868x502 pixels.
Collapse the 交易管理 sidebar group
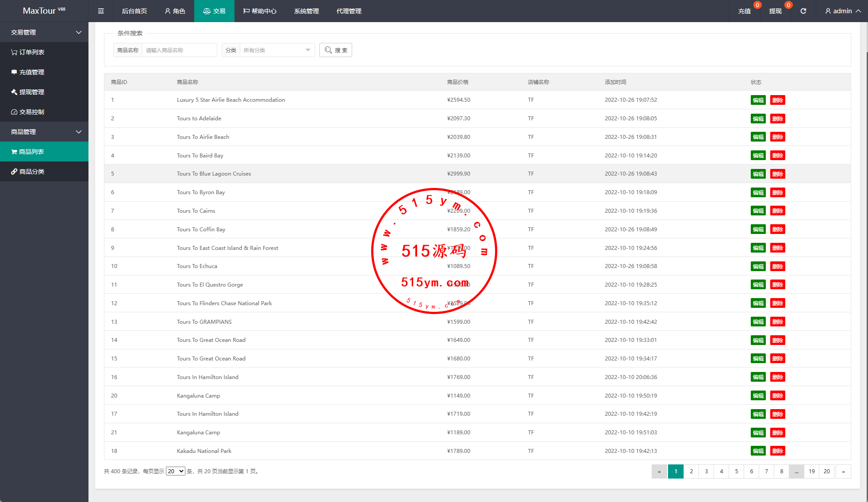44,32
